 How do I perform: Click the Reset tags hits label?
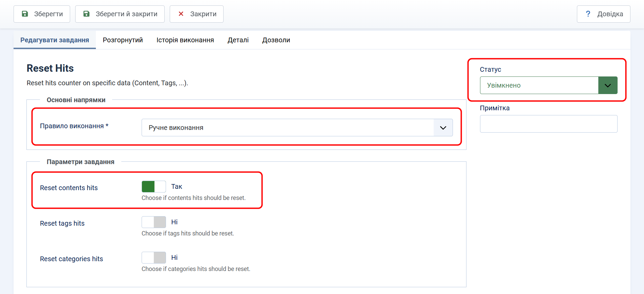tap(62, 223)
